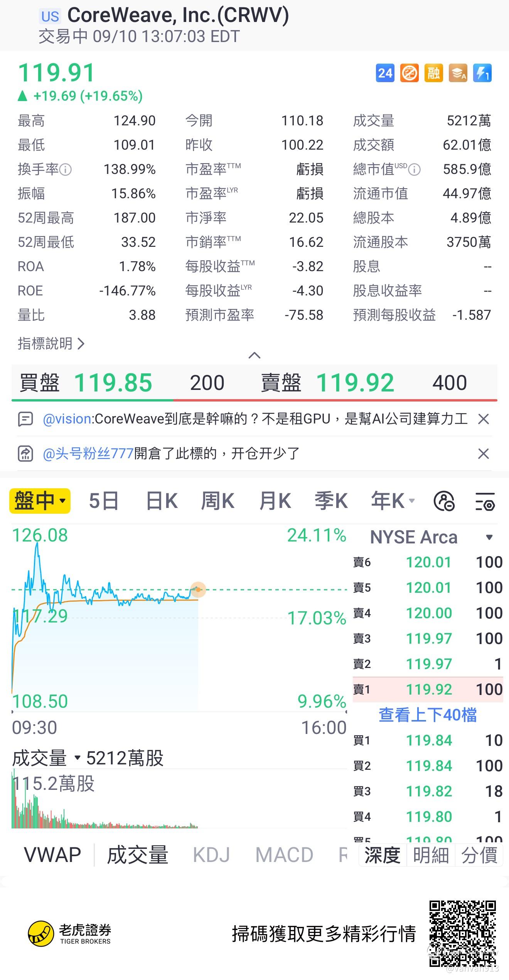Tap the 成交量 5212萬 value

pos(469,121)
